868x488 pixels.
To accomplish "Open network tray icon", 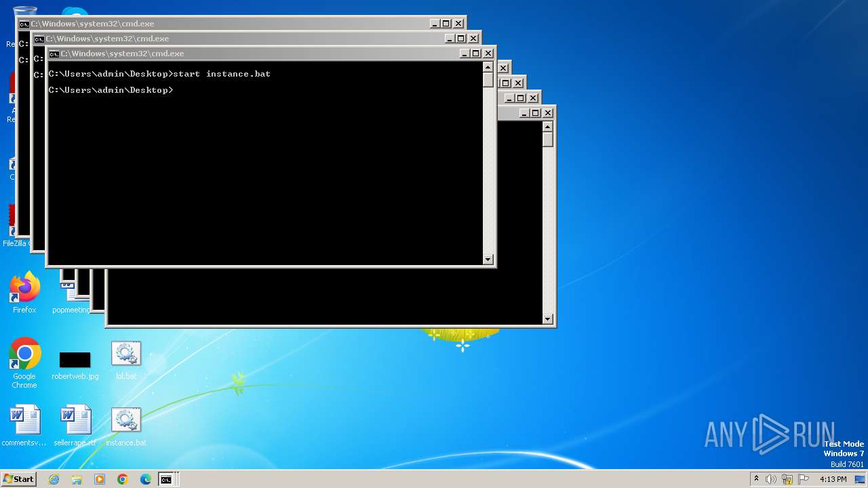I will click(787, 479).
